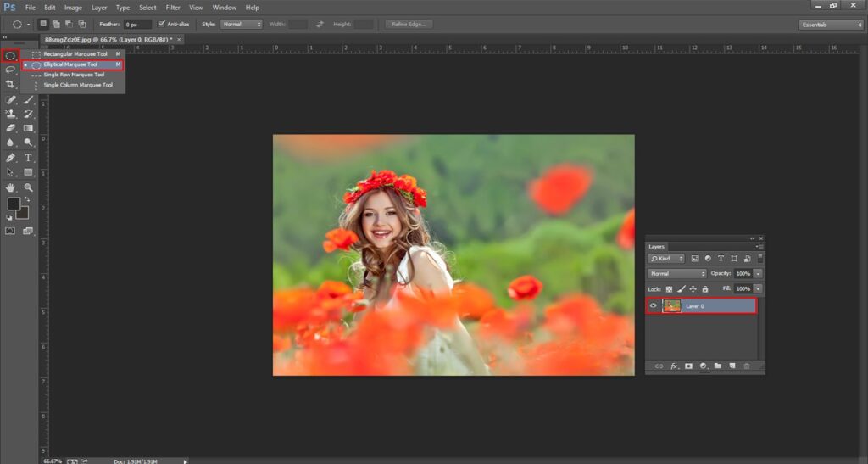The image size is (868, 464).
Task: Click the Delete layer trash icon
Action: coord(747,366)
